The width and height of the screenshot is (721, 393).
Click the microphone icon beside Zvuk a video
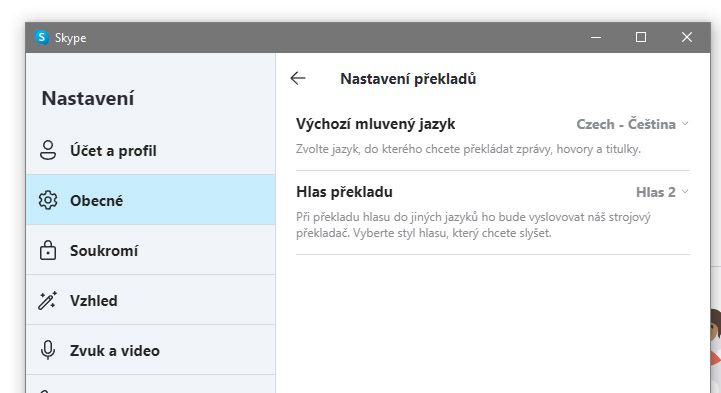tap(48, 350)
